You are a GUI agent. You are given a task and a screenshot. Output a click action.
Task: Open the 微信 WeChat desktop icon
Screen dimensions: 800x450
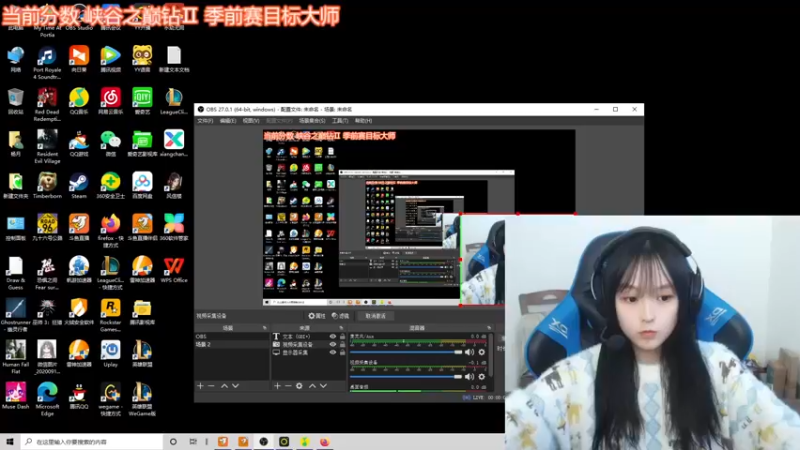click(x=110, y=143)
